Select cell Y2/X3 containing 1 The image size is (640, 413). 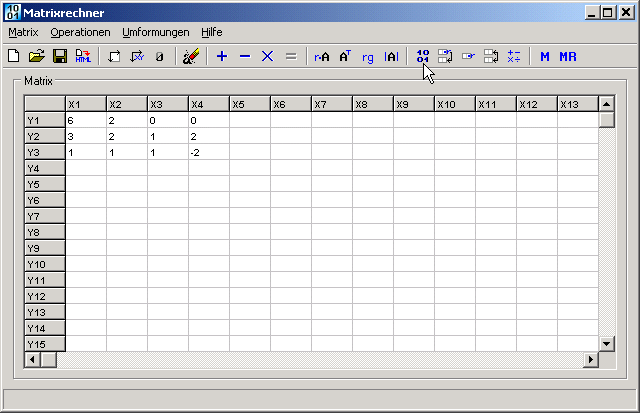click(x=168, y=136)
